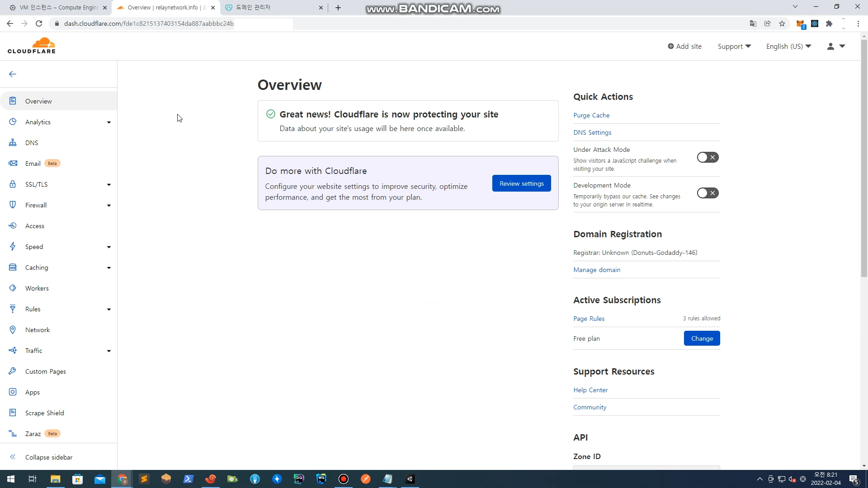Open the Apps sidebar icon

tap(13, 392)
